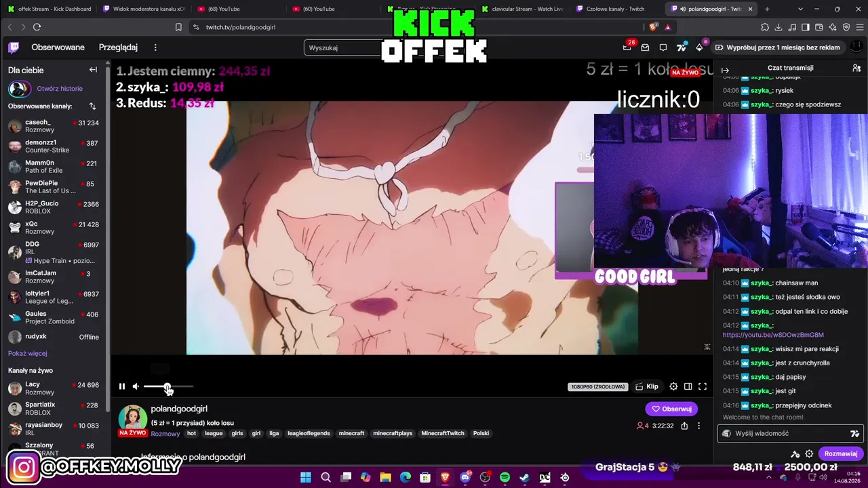Switch to the offek Stream Kick Dashboard tab
The image size is (868, 488).
coord(50,9)
